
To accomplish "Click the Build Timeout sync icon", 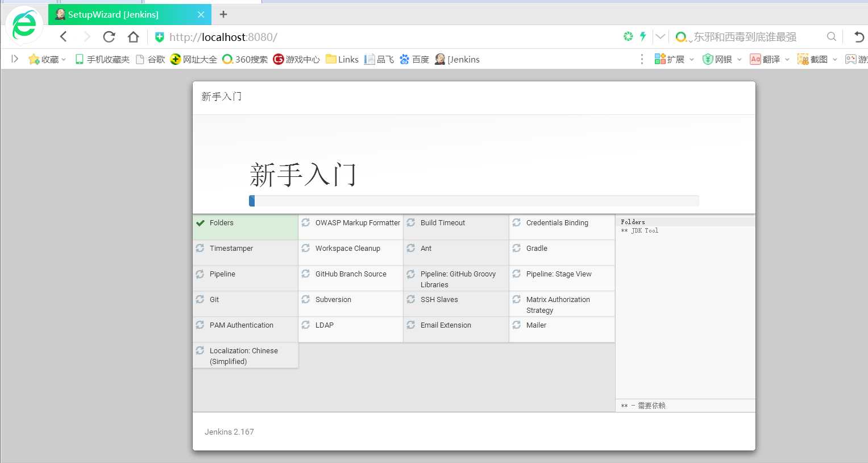I will pyautogui.click(x=411, y=222).
